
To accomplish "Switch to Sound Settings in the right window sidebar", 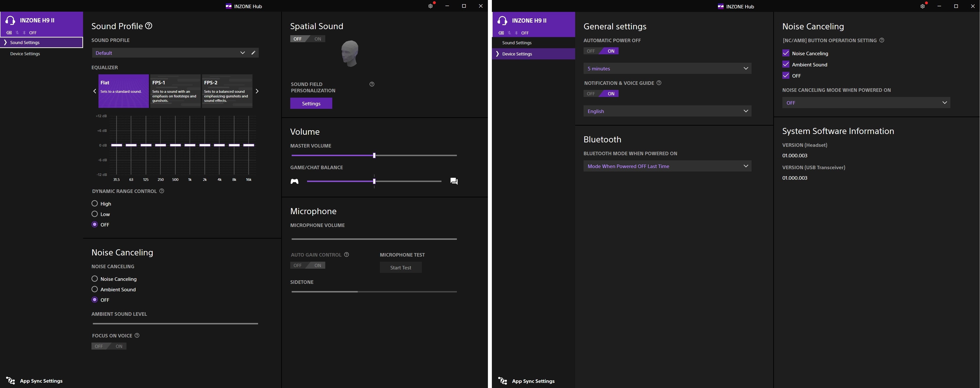I will pos(517,43).
